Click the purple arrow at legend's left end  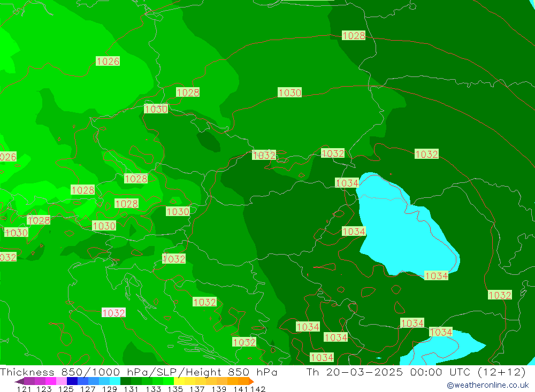(19, 381)
